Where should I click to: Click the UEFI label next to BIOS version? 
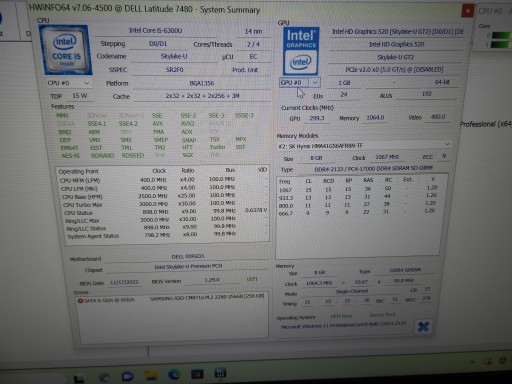pos(252,279)
